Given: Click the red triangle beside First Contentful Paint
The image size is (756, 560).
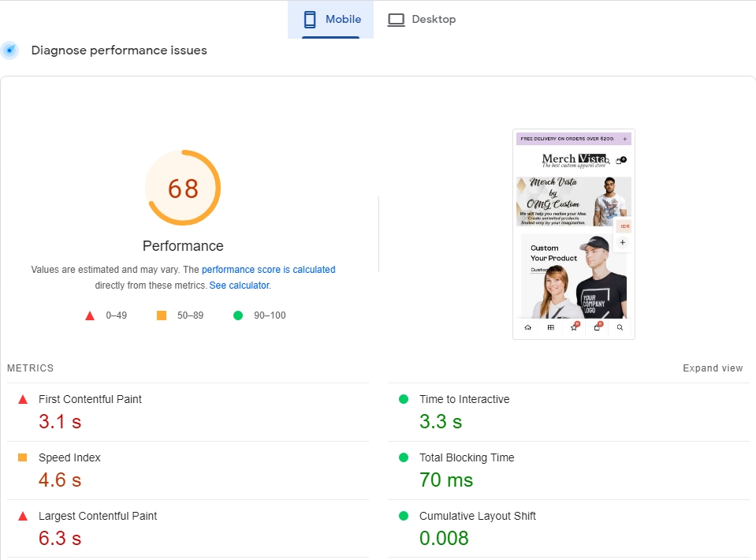Looking at the screenshot, I should (23, 400).
